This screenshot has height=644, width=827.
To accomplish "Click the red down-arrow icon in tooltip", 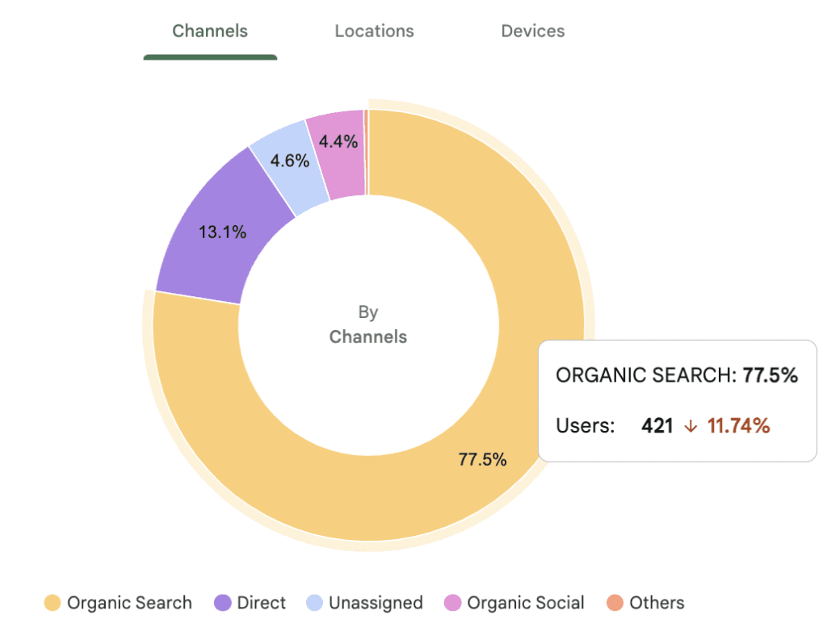I will tap(691, 426).
